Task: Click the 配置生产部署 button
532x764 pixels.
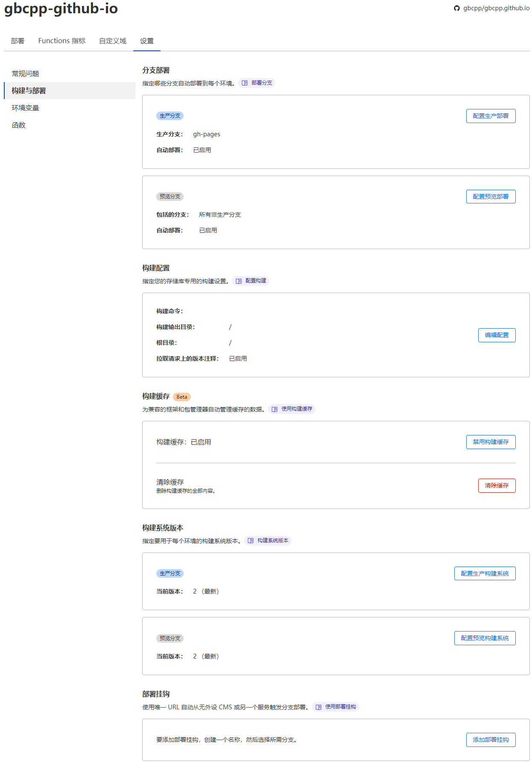Action: coord(491,116)
